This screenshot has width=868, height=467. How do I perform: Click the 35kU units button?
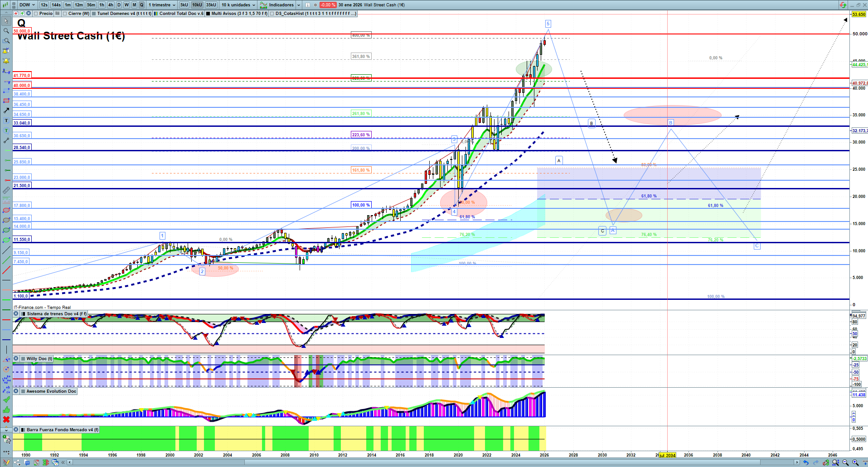[211, 5]
